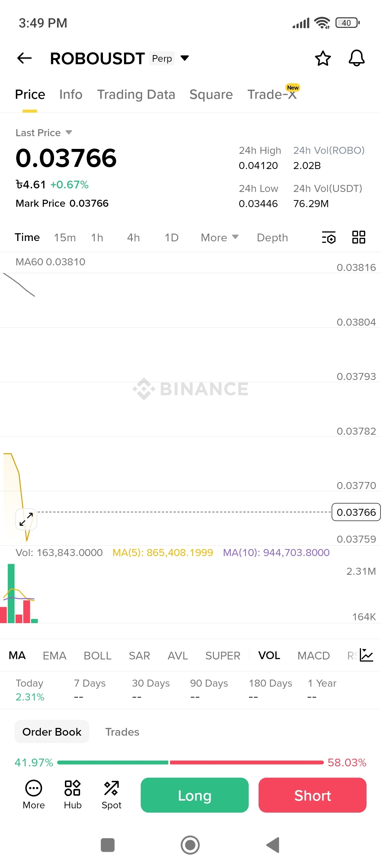Switch to the Trading Data tab

(136, 95)
